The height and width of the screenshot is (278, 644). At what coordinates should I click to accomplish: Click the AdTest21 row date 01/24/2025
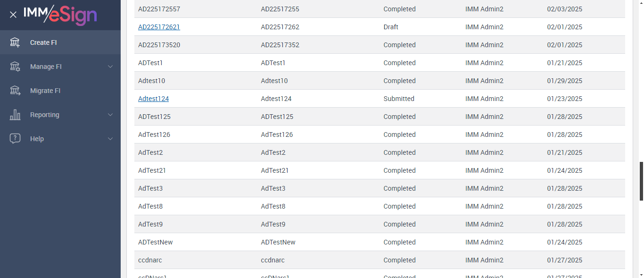pyautogui.click(x=564, y=170)
